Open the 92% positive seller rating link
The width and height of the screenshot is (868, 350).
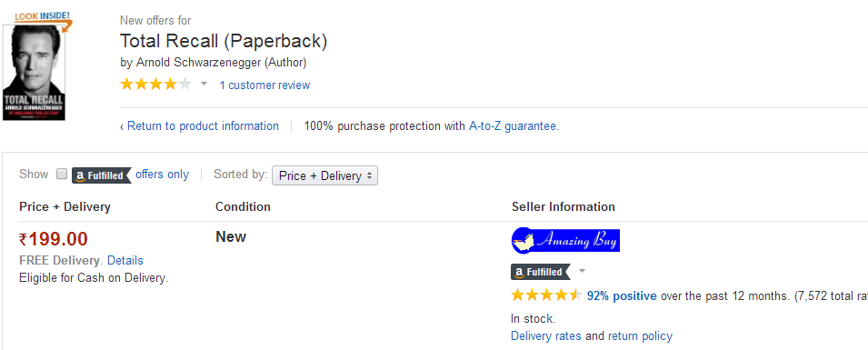[622, 295]
